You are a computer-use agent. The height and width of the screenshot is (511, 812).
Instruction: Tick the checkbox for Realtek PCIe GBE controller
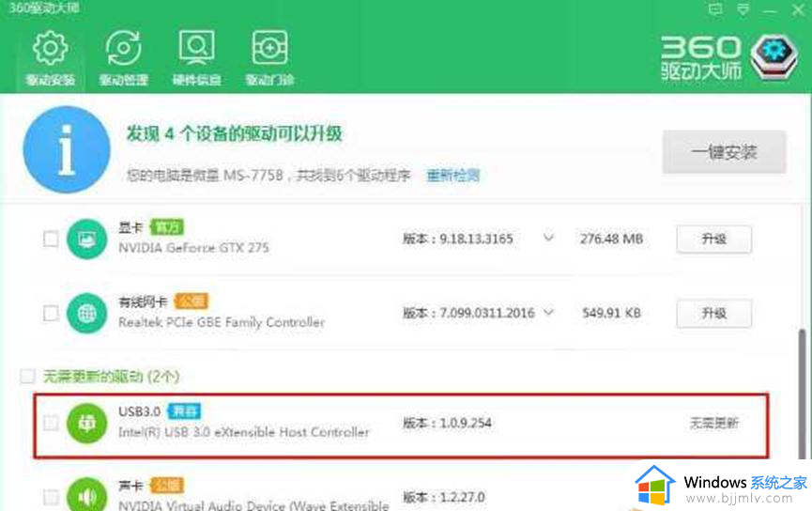(x=51, y=313)
